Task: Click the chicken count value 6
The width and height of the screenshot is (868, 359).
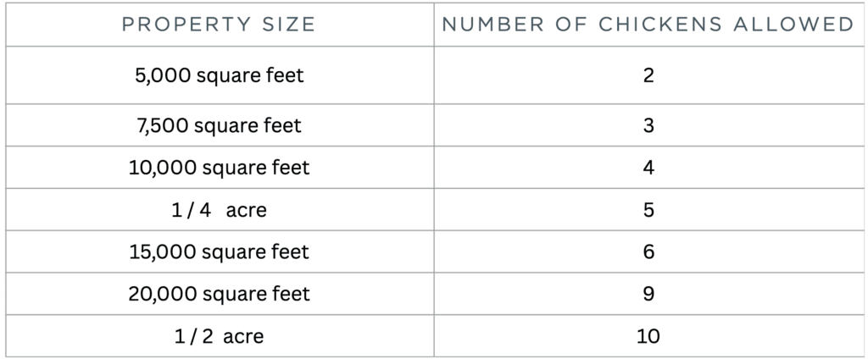Action: click(x=648, y=251)
